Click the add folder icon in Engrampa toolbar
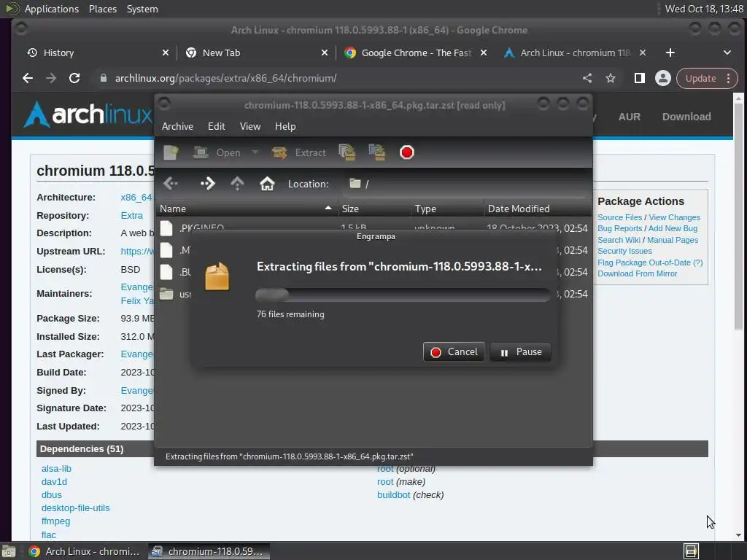Image resolution: width=747 pixels, height=560 pixels. coord(377,152)
